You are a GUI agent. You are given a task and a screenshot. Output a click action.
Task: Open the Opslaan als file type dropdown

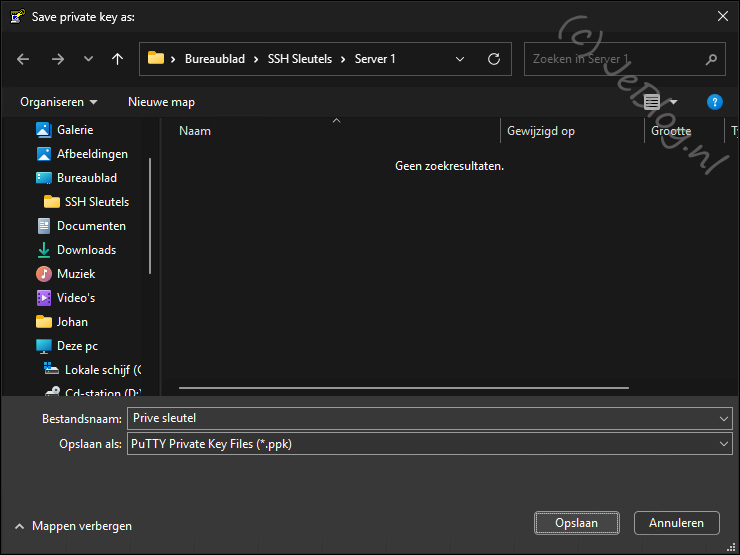tap(724, 444)
